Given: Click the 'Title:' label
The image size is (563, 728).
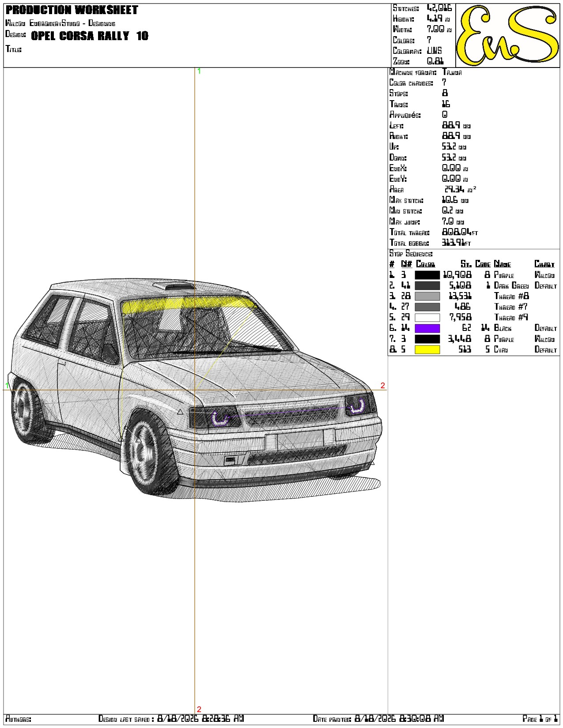Looking at the screenshot, I should point(13,49).
